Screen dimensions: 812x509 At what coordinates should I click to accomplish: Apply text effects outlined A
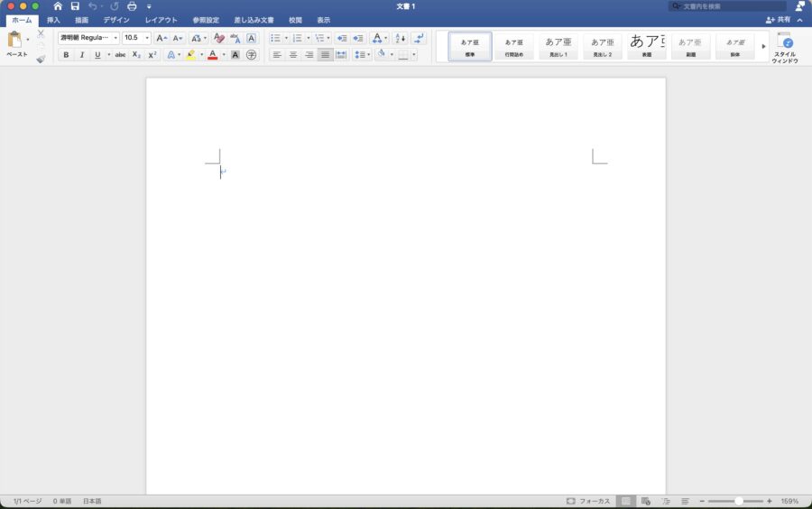171,55
